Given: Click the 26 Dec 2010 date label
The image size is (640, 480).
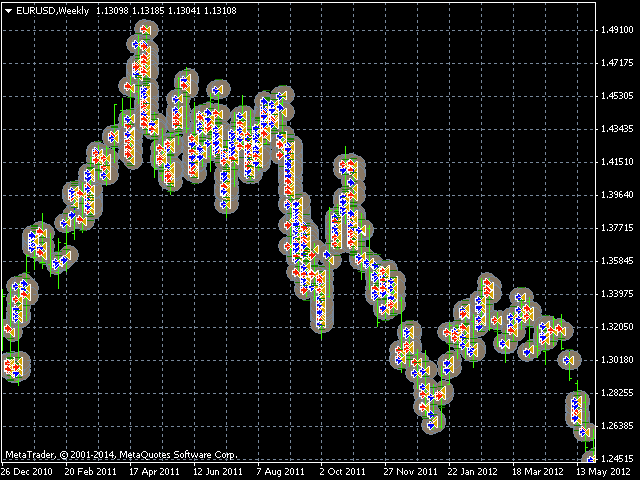Looking at the screenshot, I should (27, 472).
